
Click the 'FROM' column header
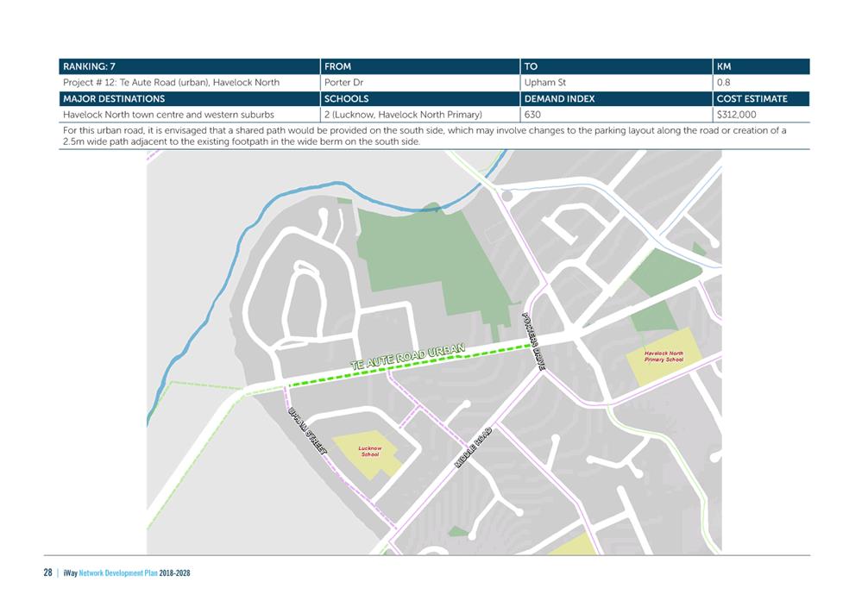point(420,66)
